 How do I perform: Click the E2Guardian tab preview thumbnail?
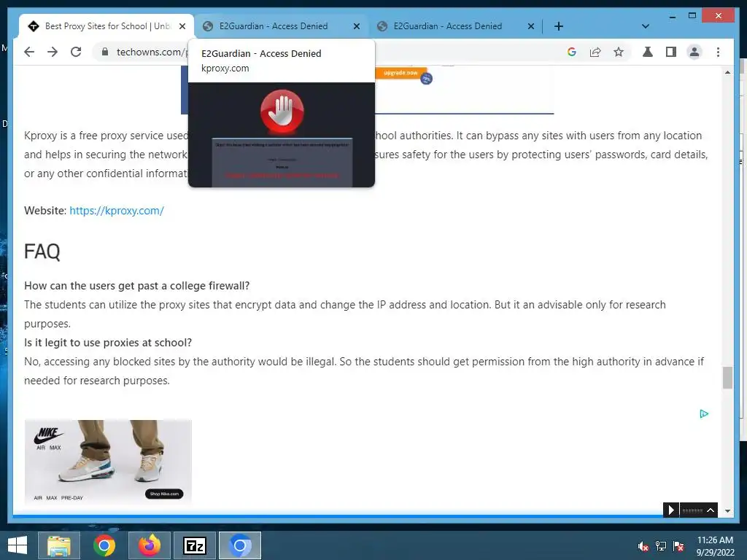pyautogui.click(x=282, y=135)
